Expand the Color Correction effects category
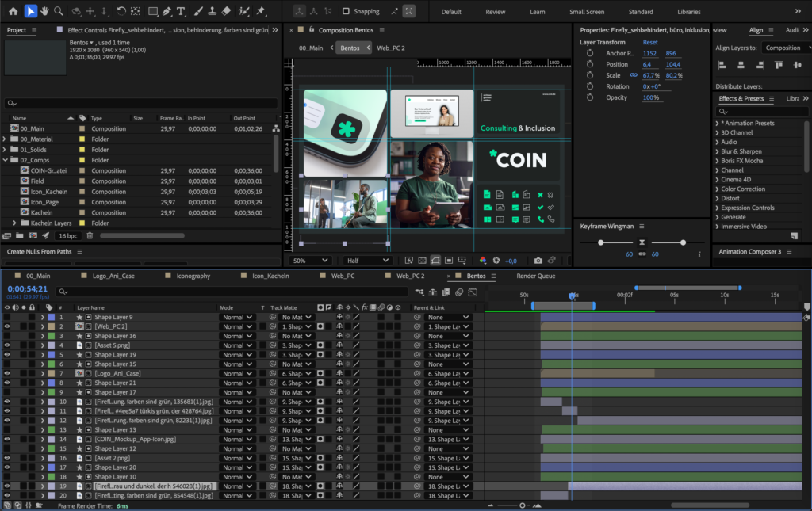The width and height of the screenshot is (812, 511). pyautogui.click(x=718, y=189)
